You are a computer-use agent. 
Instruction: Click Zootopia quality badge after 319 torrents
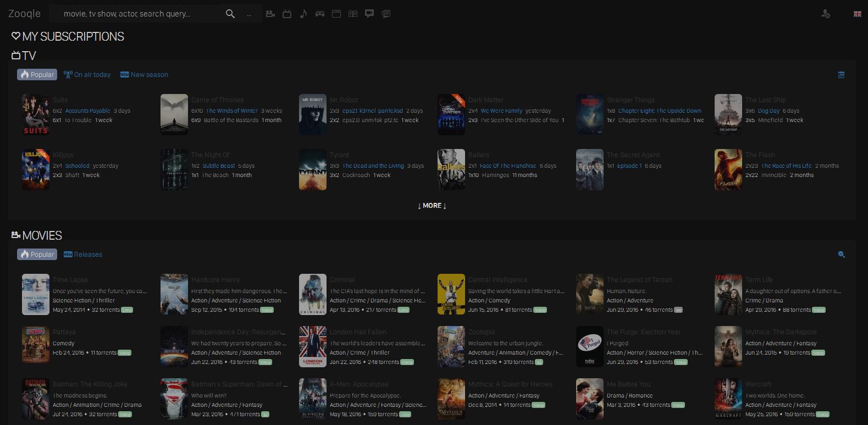[x=539, y=362]
